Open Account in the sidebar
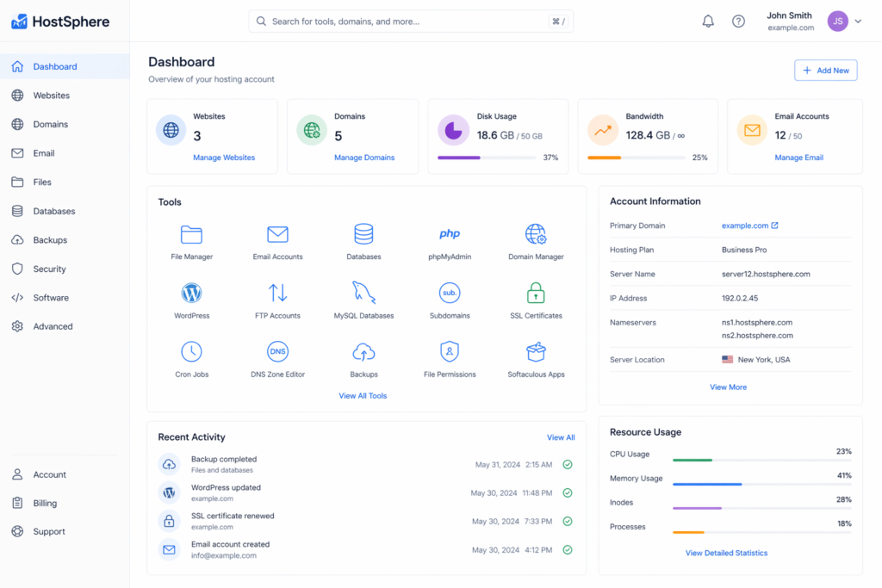882x588 pixels. [65, 474]
